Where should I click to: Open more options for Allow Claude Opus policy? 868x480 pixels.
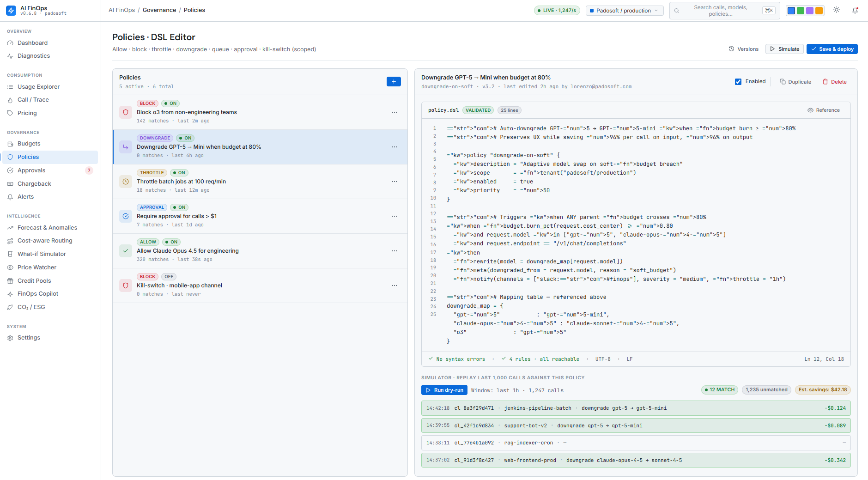[x=395, y=251]
